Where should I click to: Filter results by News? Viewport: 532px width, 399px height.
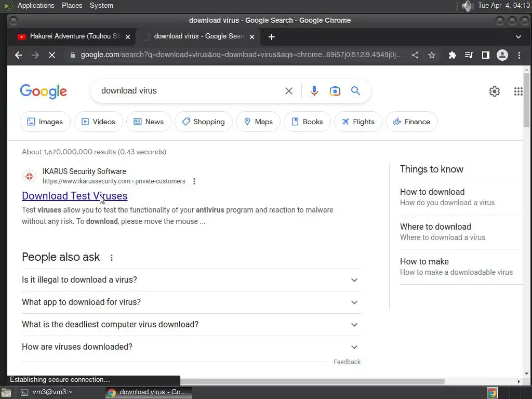coord(149,122)
